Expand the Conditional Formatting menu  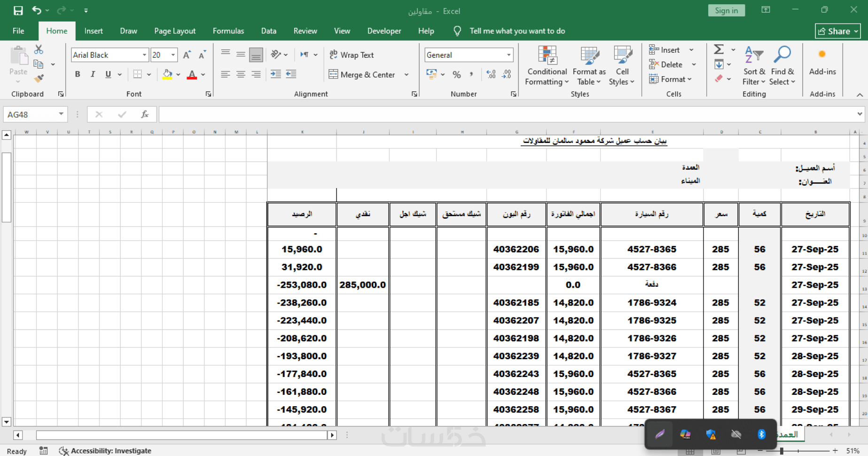(547, 66)
